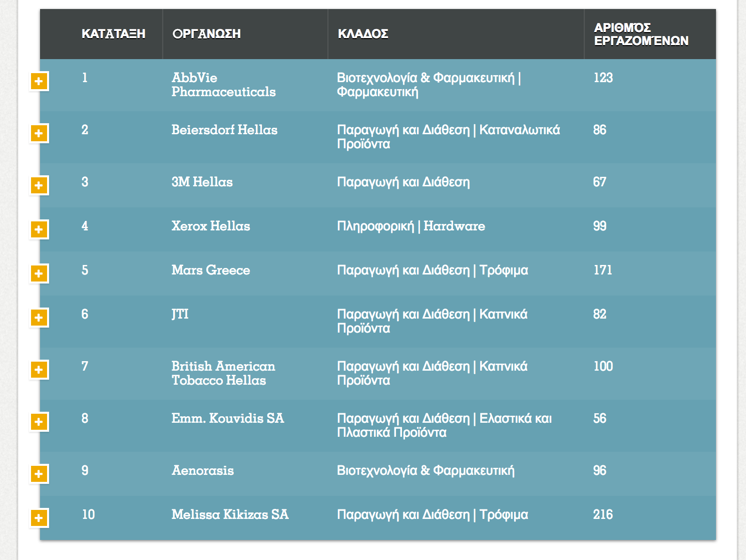The width and height of the screenshot is (746, 560).
Task: Click plus icon beside Emm. Kouvidis SA
Action: click(39, 422)
